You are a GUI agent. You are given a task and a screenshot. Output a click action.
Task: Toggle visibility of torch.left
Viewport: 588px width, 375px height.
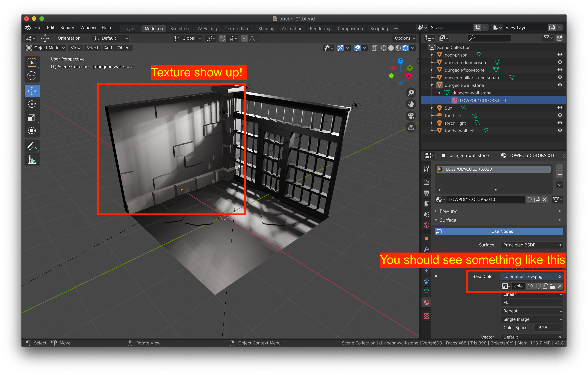tap(560, 115)
